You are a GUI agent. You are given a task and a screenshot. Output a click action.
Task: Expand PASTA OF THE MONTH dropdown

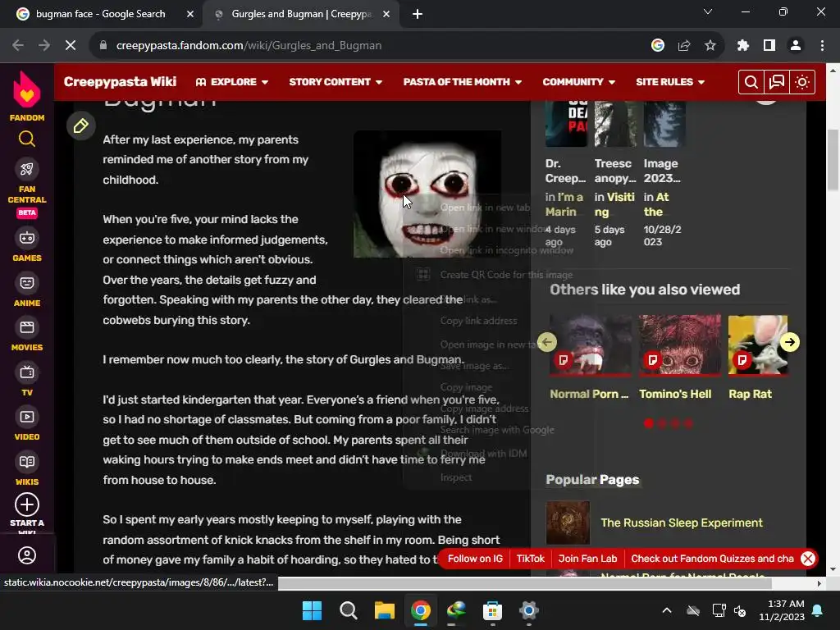463,82
